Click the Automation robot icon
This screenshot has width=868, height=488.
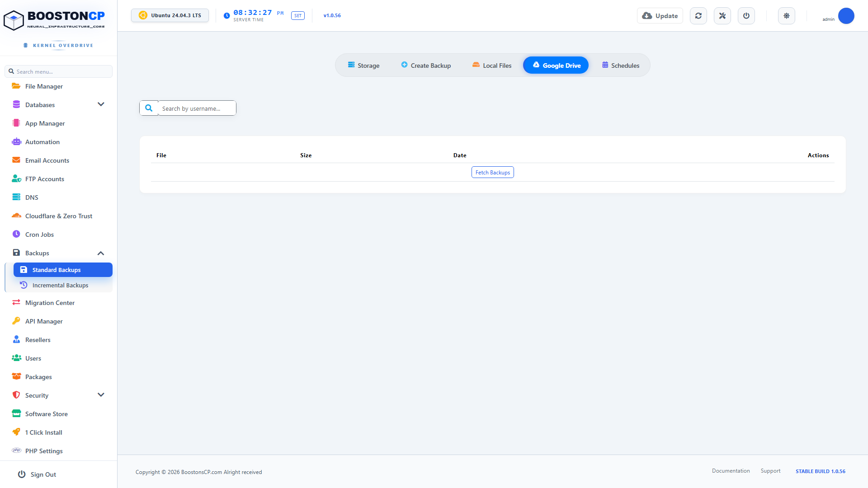(16, 141)
